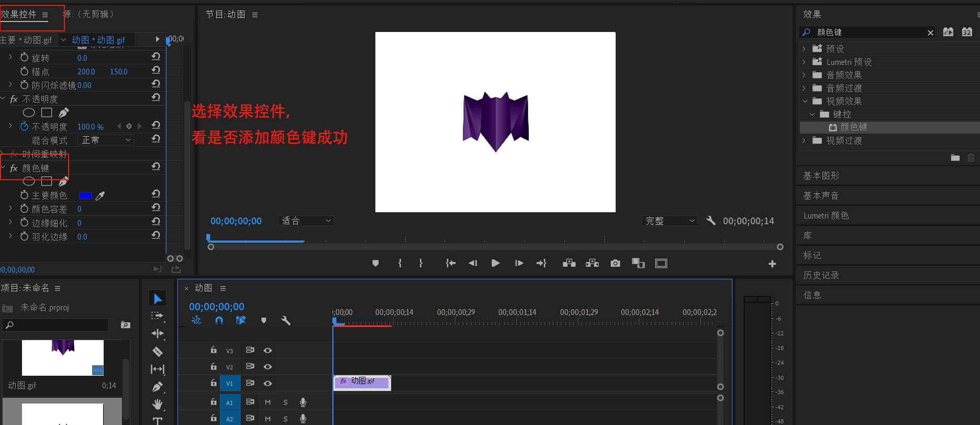The width and height of the screenshot is (980, 425).
Task: Clear the effects search field
Action: tap(930, 32)
